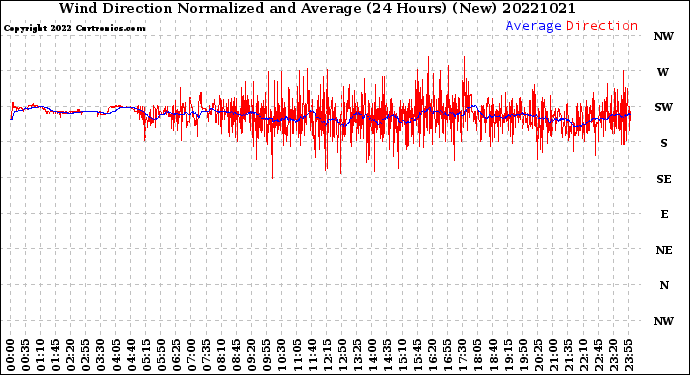Click the 11:05 time axis label
690x375 pixels.
(297, 355)
